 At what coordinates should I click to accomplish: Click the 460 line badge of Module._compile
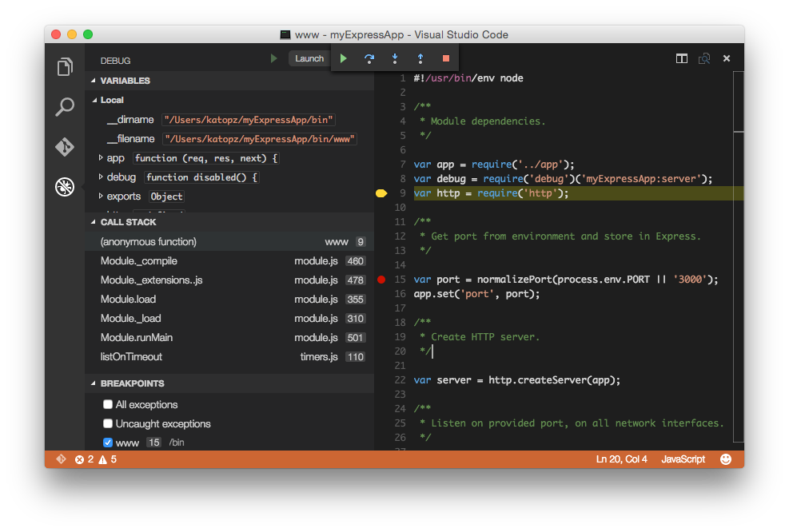[x=355, y=261]
